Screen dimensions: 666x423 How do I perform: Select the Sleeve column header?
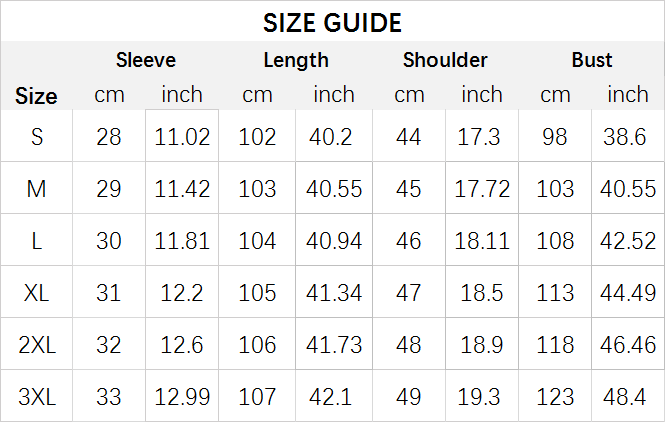[146, 60]
